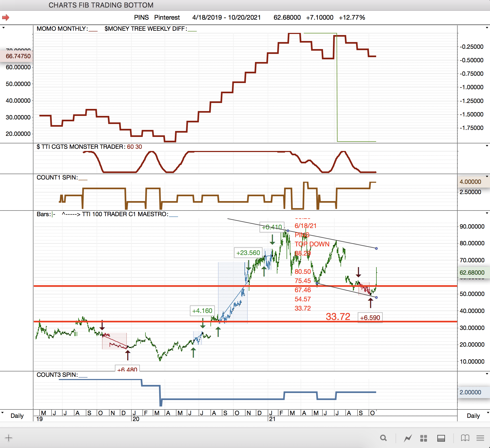Click the CHARTS FIB TRADING BOTTOM layout title
The width and height of the screenshot is (490, 448).
click(x=101, y=5)
